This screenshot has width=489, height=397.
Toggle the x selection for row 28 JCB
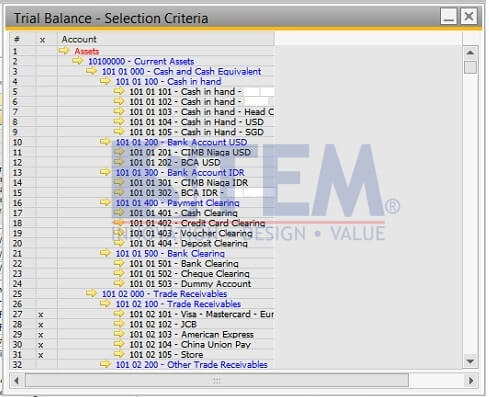tap(41, 324)
